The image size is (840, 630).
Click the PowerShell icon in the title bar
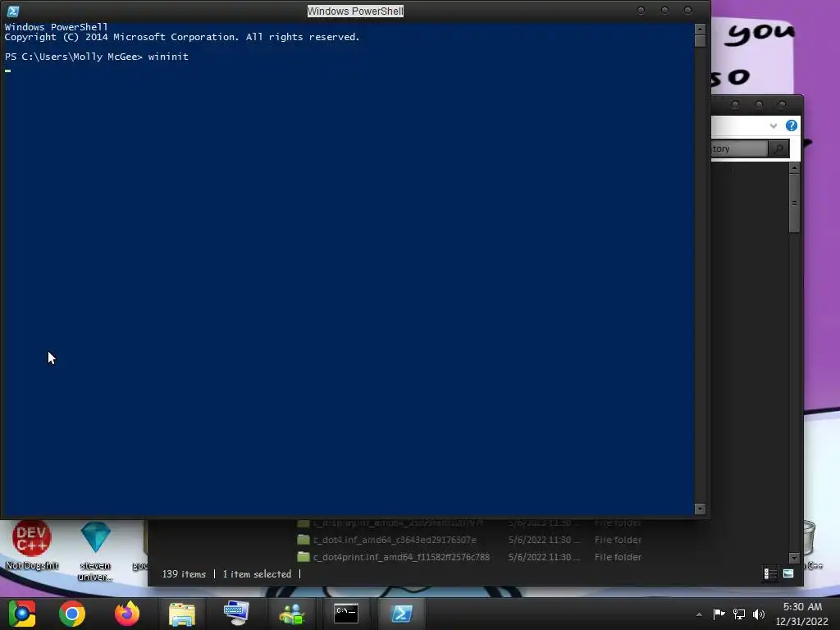[x=13, y=11]
